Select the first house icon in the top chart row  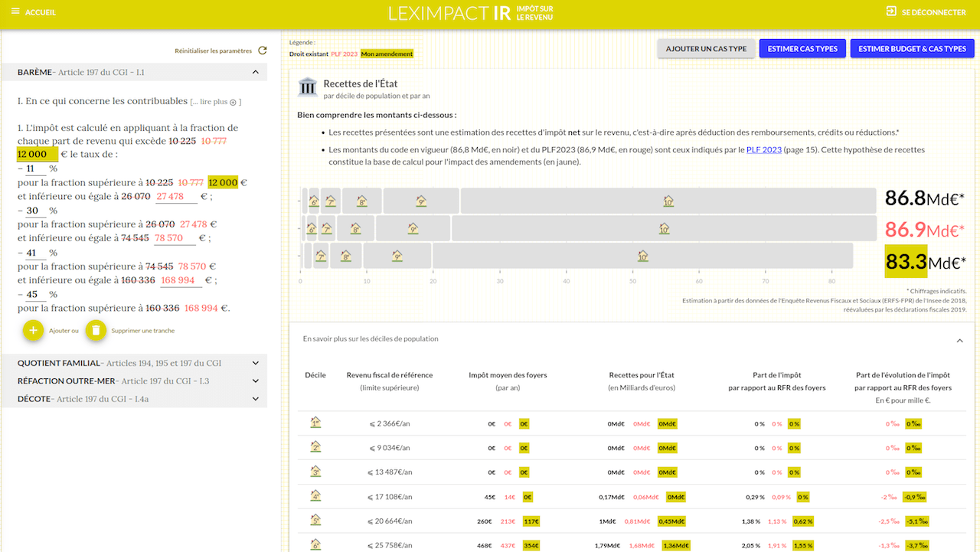pos(313,201)
